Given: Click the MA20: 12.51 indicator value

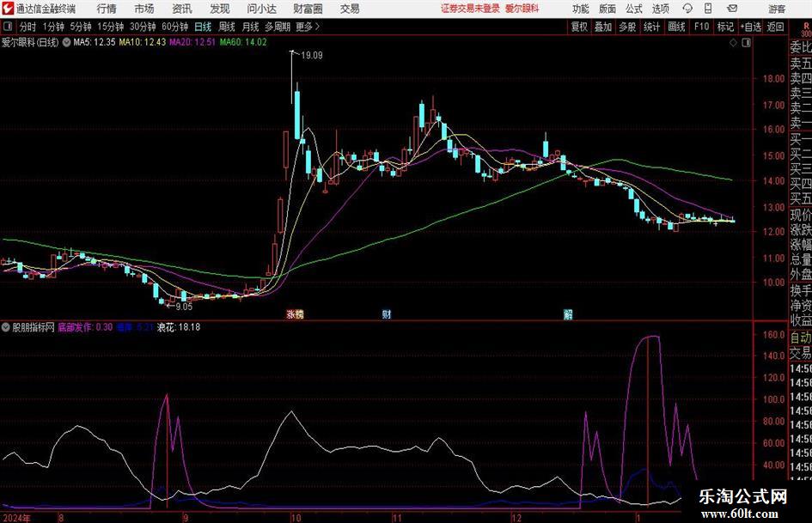Looking at the screenshot, I should pos(192,42).
